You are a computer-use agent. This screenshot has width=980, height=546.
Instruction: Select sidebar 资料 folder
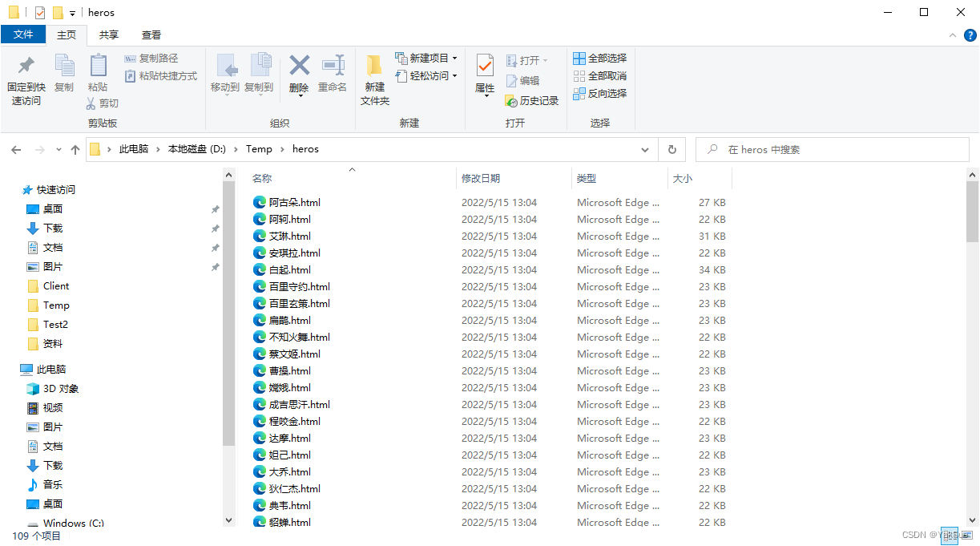tap(53, 344)
